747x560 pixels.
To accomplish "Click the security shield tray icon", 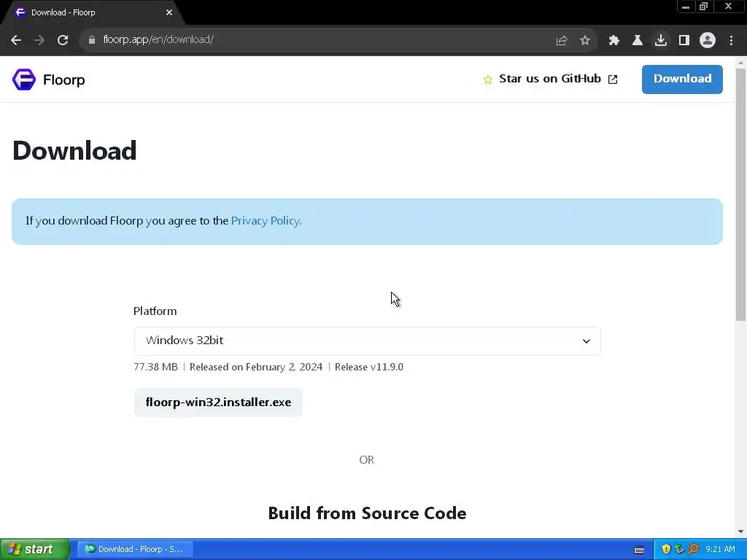I will click(x=666, y=550).
